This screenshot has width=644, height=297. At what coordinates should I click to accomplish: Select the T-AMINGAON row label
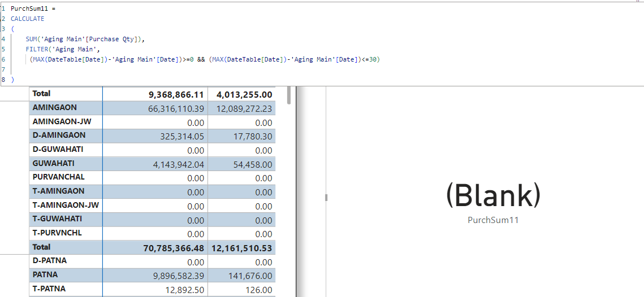click(x=58, y=191)
